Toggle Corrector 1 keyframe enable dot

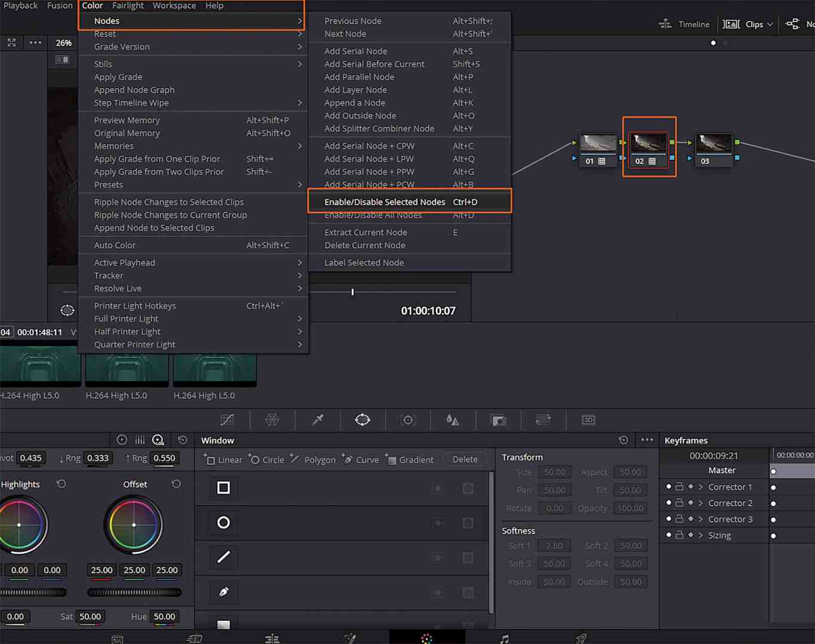(668, 487)
